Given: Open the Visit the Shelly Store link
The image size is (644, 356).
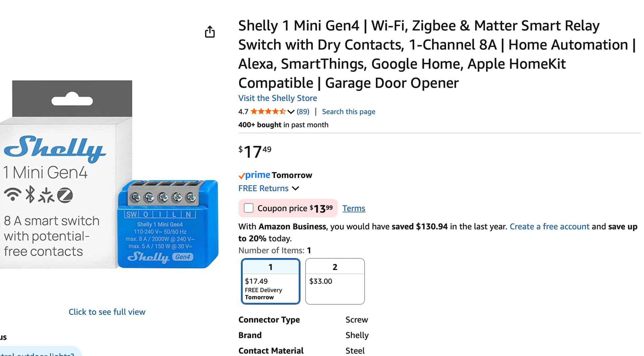Looking at the screenshot, I should [277, 98].
